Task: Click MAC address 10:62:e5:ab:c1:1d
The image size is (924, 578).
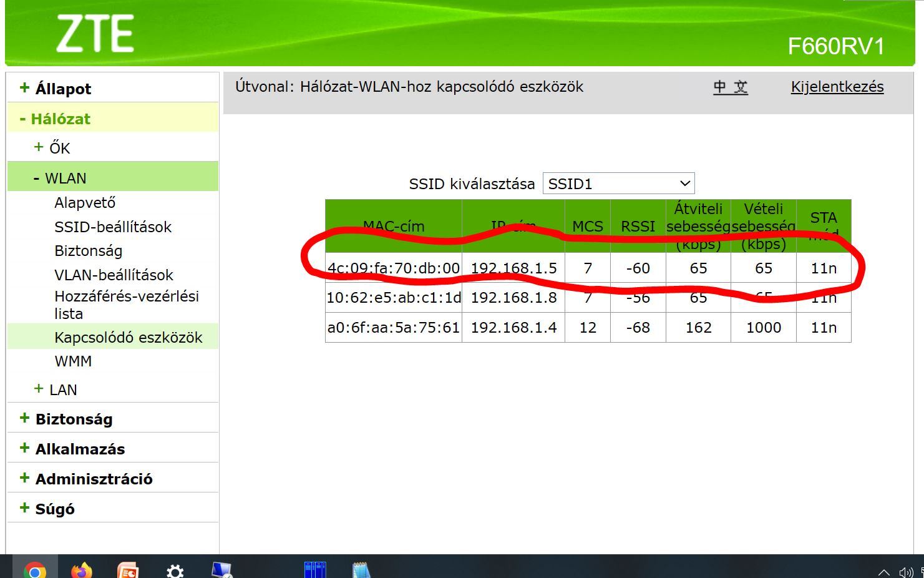Action: pos(394,298)
